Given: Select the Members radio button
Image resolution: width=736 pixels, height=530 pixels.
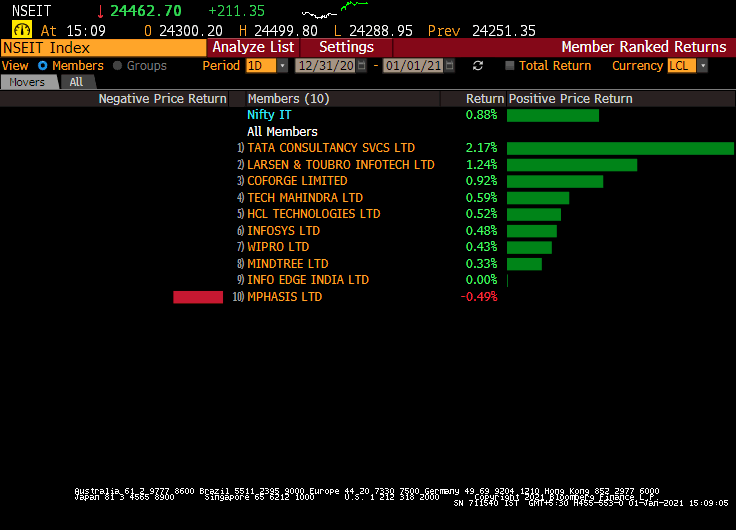Looking at the screenshot, I should pos(43,66).
